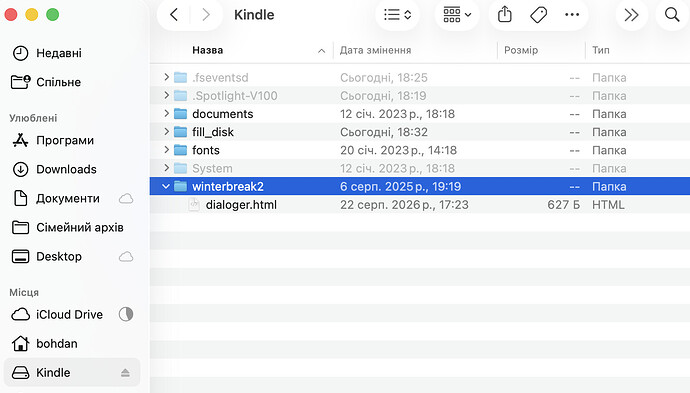Click the 627 Б size value
Screen dimensions: 690x393
[564, 205]
